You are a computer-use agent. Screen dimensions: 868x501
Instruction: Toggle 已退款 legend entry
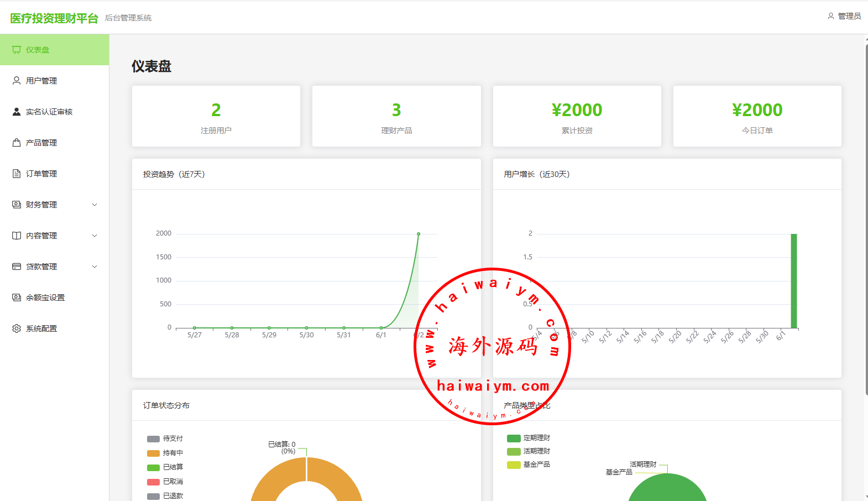pyautogui.click(x=165, y=496)
